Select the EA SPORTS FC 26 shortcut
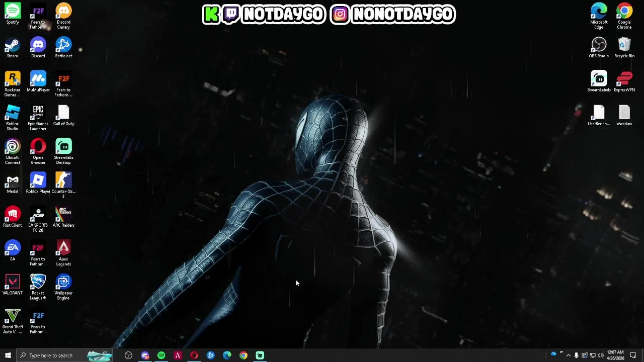Image resolution: width=644 pixels, height=362 pixels. pos(38,219)
